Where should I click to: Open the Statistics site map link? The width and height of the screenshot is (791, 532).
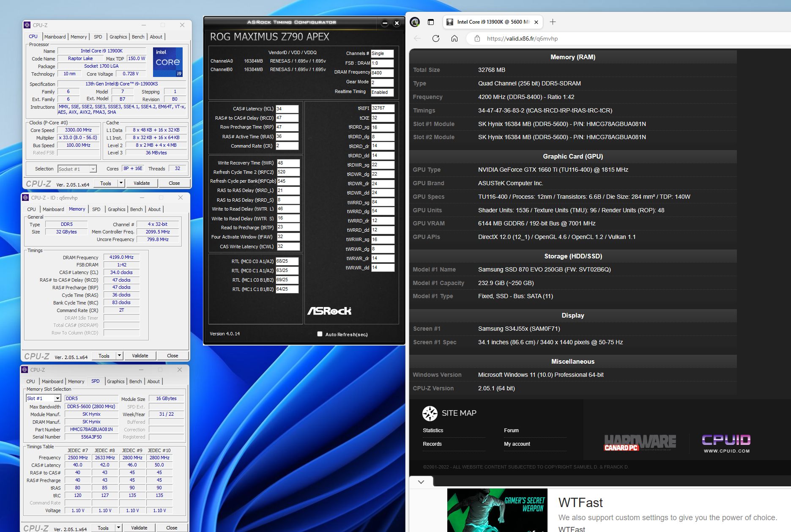pyautogui.click(x=433, y=431)
